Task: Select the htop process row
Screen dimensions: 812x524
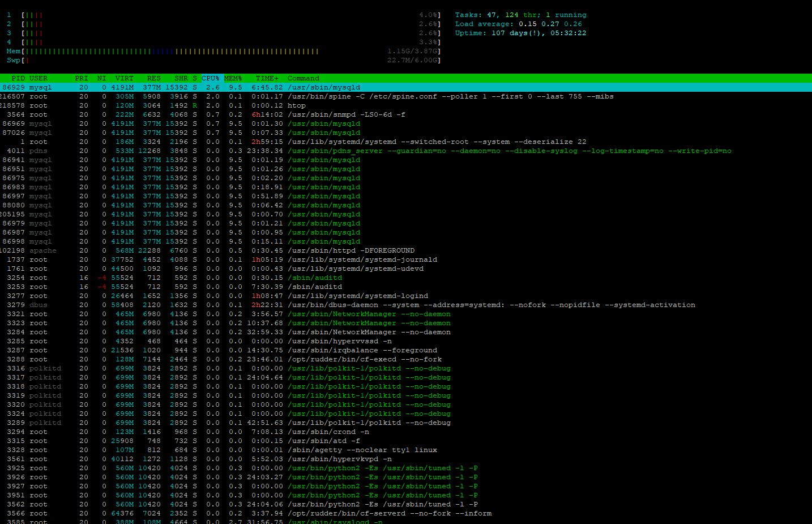Action: pos(406,105)
